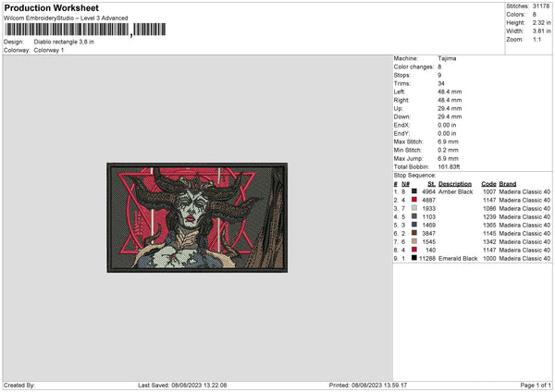The width and height of the screenshot is (555, 392).
Task: Click the 'Last Saved: 08/08/2023' footer text
Action: coord(182,386)
